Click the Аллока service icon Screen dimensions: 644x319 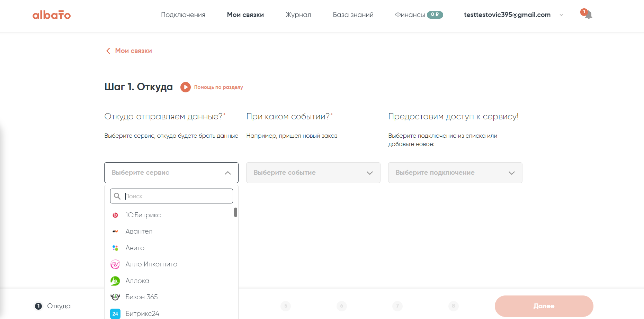(x=115, y=281)
